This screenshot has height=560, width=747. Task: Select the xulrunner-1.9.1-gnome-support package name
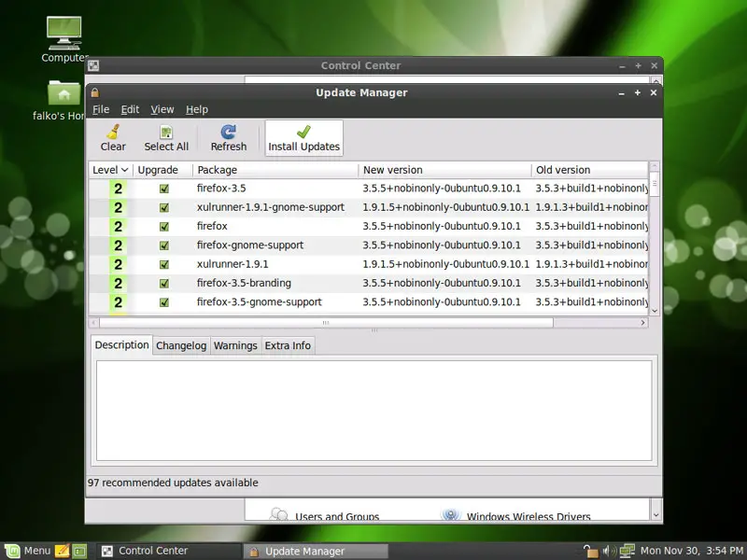tap(270, 207)
